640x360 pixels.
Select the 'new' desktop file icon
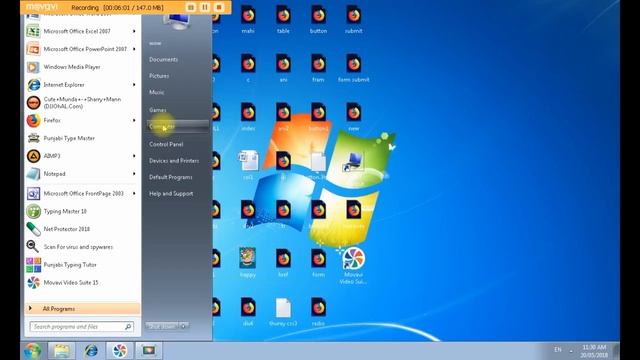coord(353,117)
